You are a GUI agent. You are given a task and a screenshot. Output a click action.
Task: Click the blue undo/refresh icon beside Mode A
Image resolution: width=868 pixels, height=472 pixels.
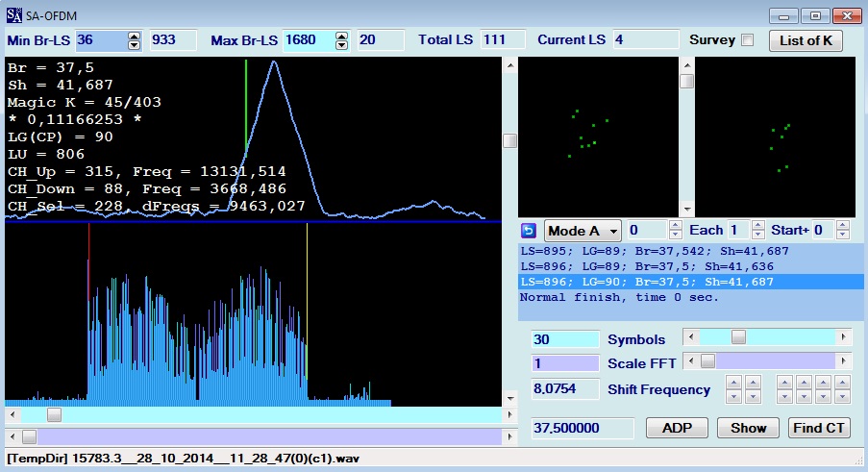coord(529,230)
